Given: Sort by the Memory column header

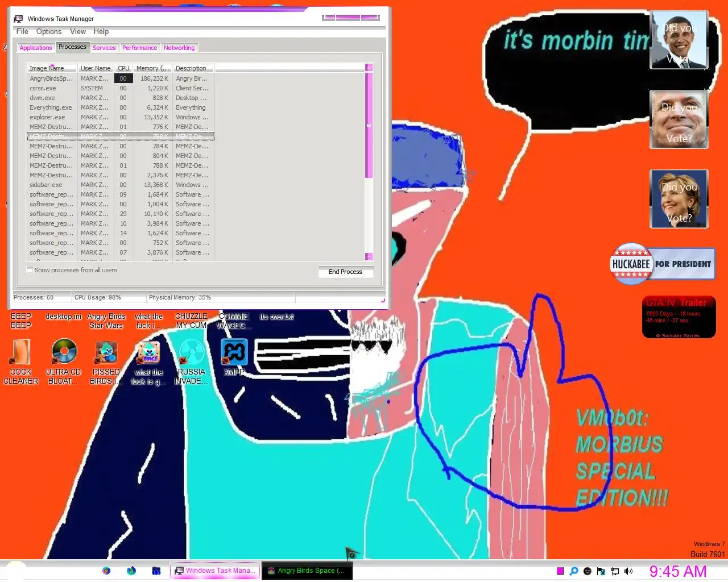Looking at the screenshot, I should pyautogui.click(x=152, y=68).
